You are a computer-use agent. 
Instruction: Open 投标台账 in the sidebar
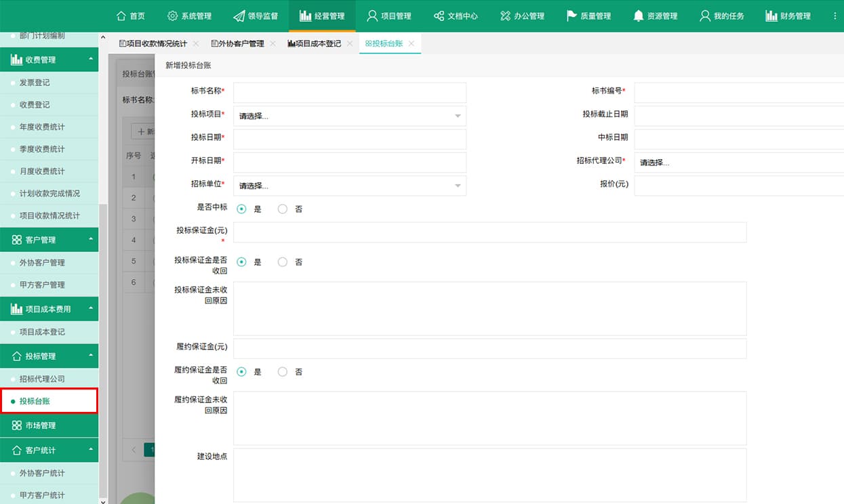[49, 401]
